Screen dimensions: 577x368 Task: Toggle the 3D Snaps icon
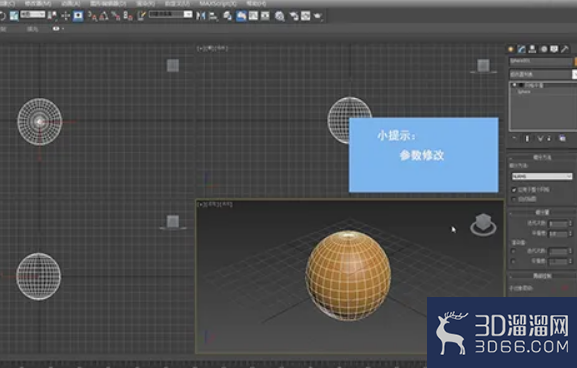coord(92,16)
